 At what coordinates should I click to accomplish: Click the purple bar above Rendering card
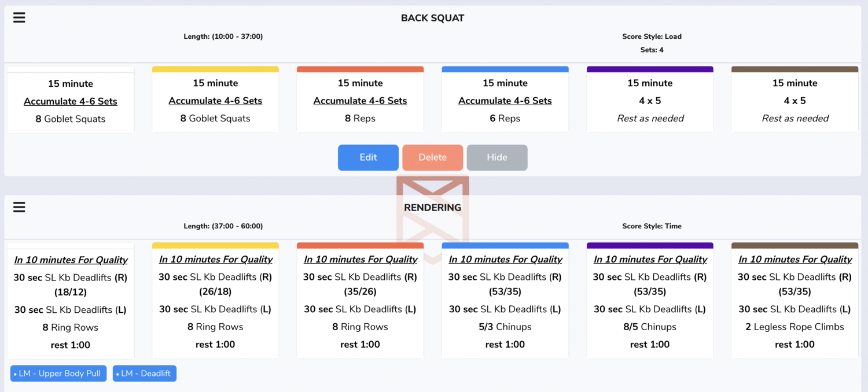click(x=650, y=246)
